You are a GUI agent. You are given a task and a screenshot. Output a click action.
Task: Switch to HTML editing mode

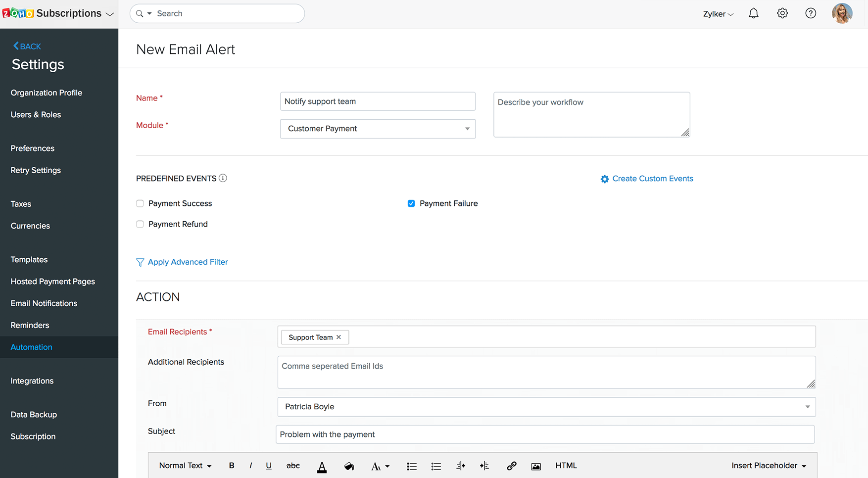pyautogui.click(x=566, y=466)
